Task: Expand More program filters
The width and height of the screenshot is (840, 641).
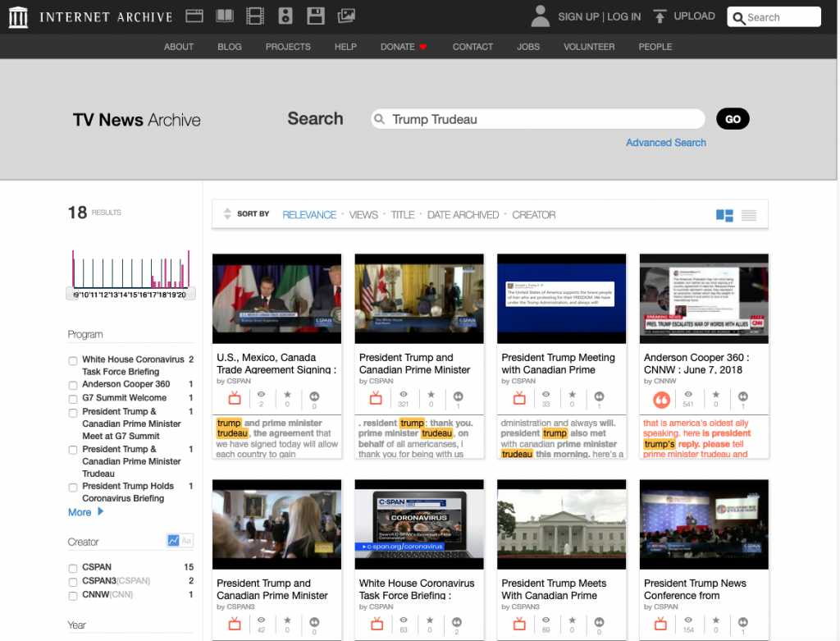Action: coord(85,512)
